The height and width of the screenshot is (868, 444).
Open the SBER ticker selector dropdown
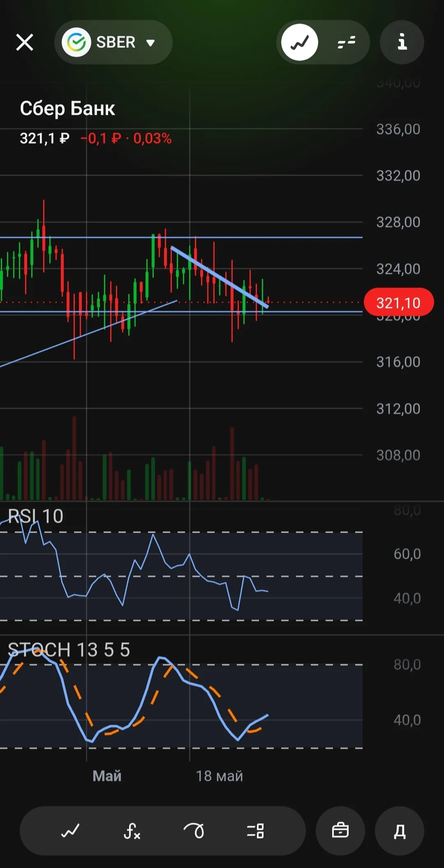[113, 42]
